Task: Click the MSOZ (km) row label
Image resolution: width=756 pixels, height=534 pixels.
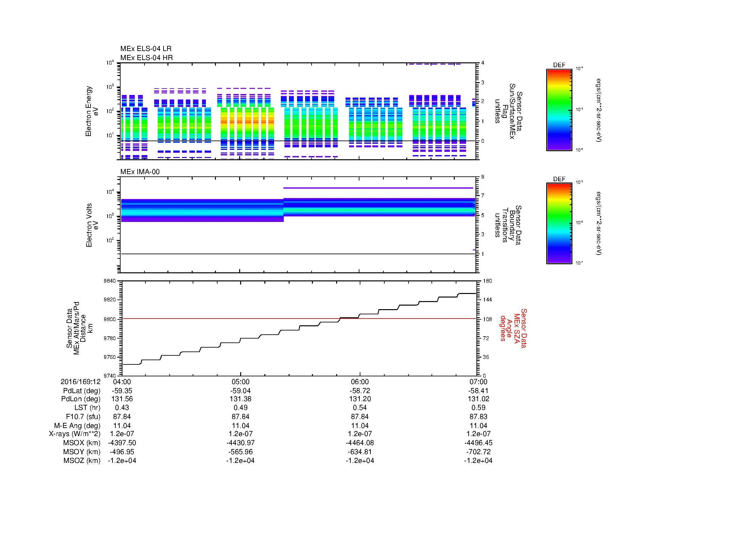Action: pyautogui.click(x=82, y=461)
